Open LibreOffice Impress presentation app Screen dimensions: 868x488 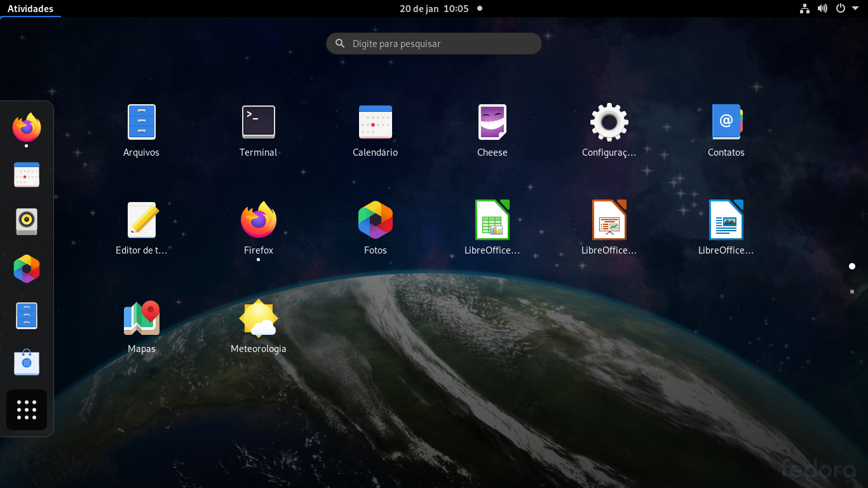click(609, 220)
